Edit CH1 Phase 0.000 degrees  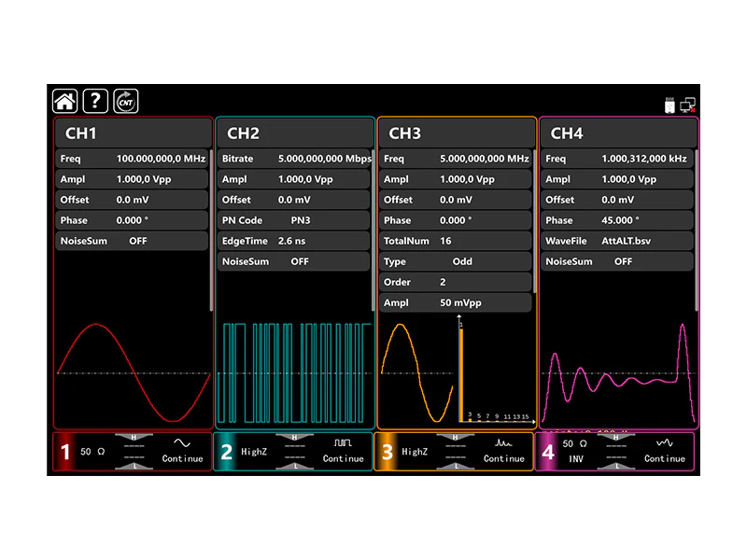[132, 220]
